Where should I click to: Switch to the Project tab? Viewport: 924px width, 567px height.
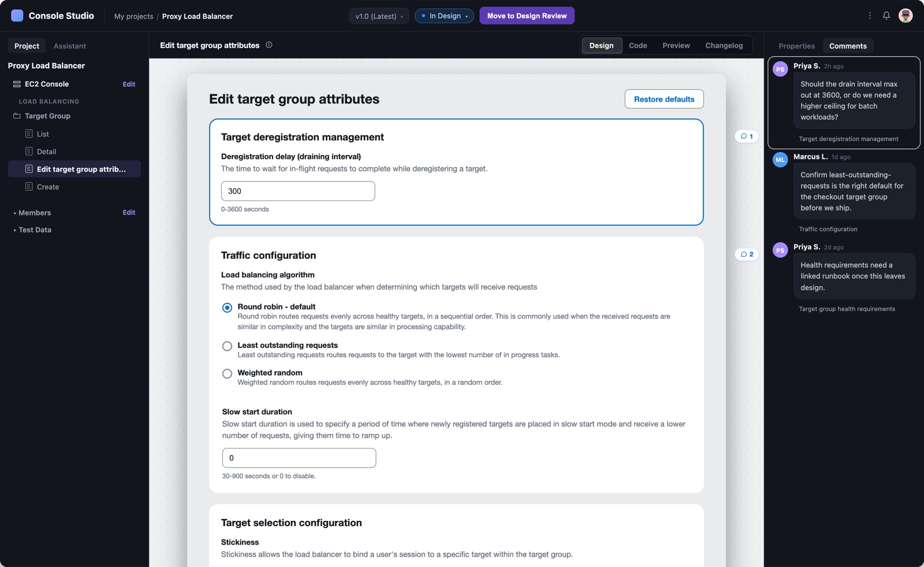(x=27, y=46)
